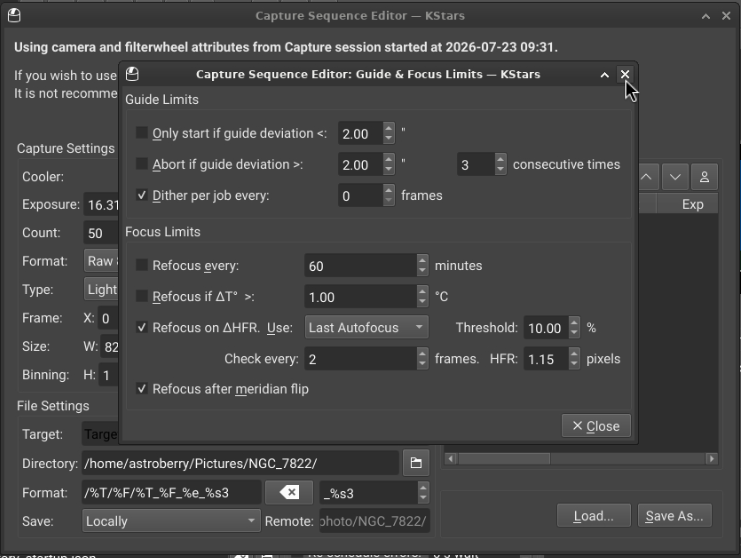The image size is (741, 558).
Task: Click the Frame X value field
Action: [x=108, y=318]
